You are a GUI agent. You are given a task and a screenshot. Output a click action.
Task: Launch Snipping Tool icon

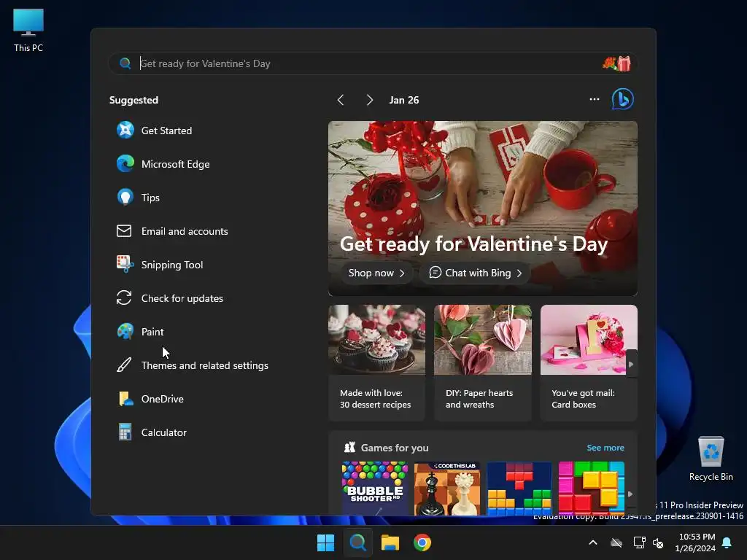[125, 264]
